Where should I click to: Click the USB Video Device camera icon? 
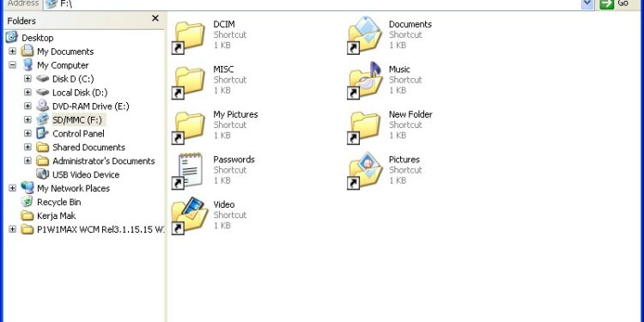click(x=43, y=174)
